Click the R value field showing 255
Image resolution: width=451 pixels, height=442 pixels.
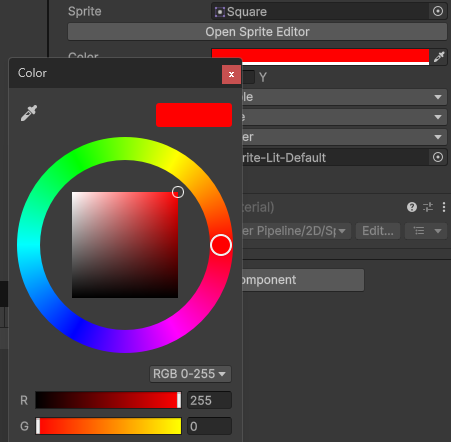coord(209,400)
